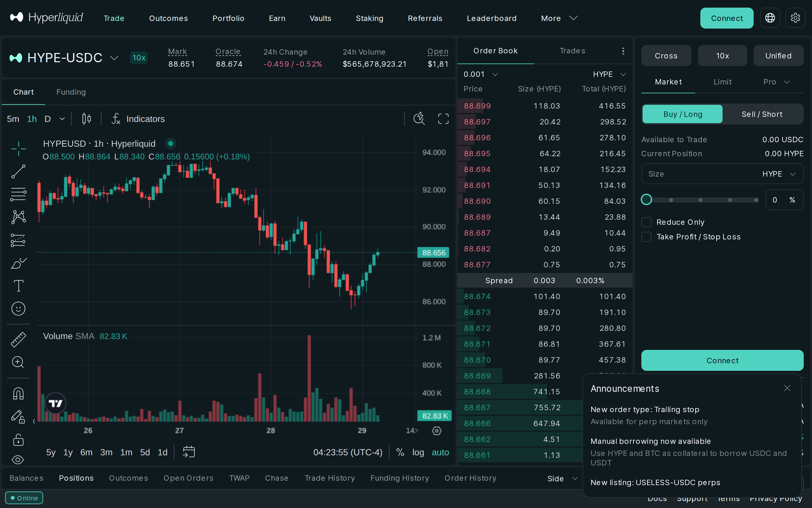This screenshot has height=508, width=812.
Task: Check the Reduce Only checkbox
Action: [x=646, y=222]
